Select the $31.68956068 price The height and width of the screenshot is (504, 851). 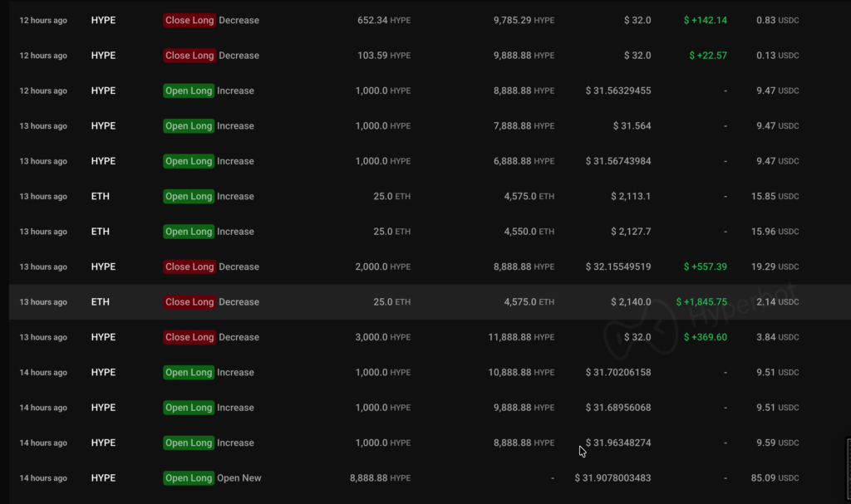point(618,408)
